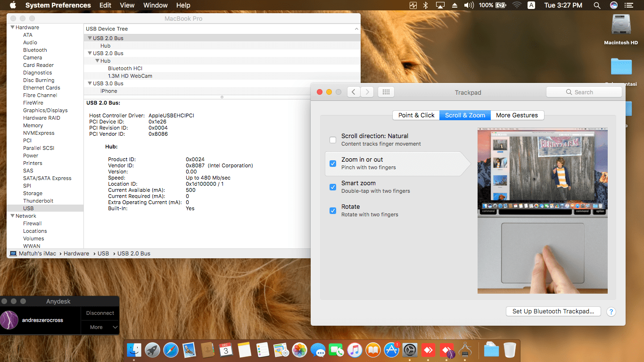Open the Mail stamp icon in Dock
Viewport: 644px width, 362px height.
(x=189, y=350)
